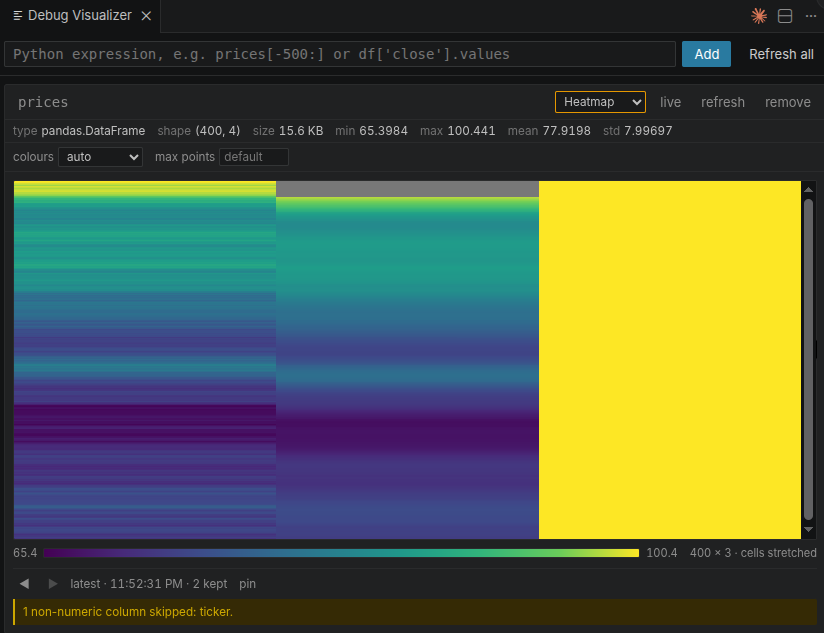Select the Debug Visualizer tab
The height and width of the screenshot is (633, 824).
point(80,16)
